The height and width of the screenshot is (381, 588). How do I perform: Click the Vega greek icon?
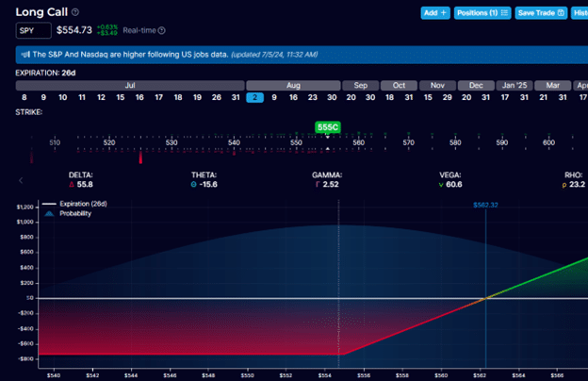(x=440, y=185)
